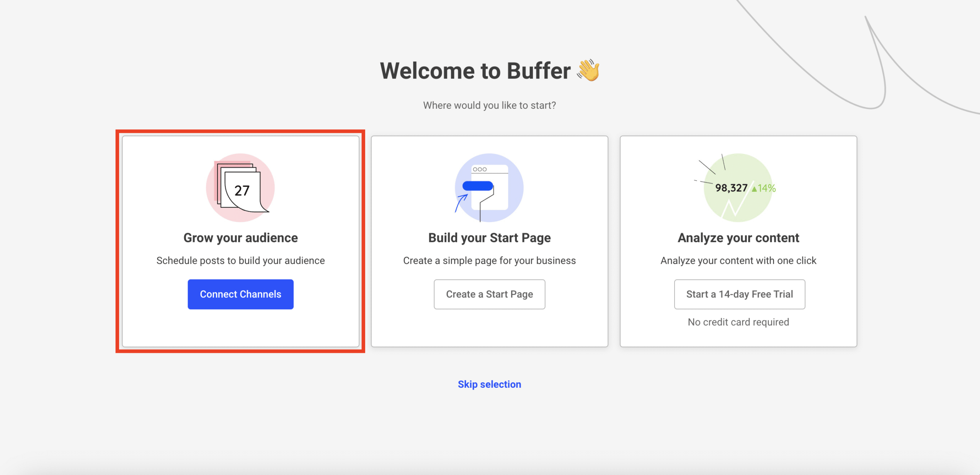
Task: Select the Analyze your content heading
Action: click(x=738, y=238)
